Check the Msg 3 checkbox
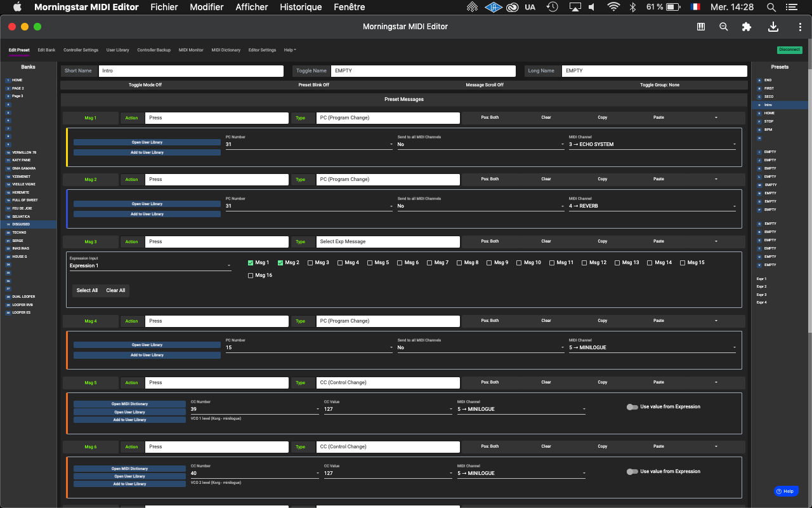The width and height of the screenshot is (812, 508). click(x=310, y=262)
